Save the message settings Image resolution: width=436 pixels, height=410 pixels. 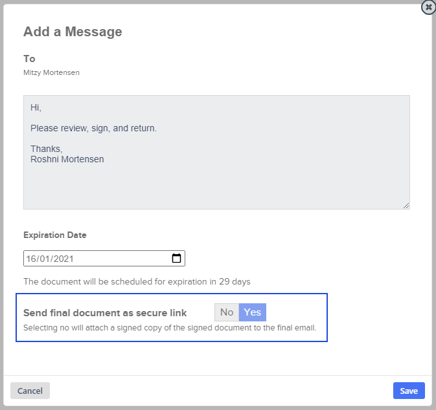(409, 391)
